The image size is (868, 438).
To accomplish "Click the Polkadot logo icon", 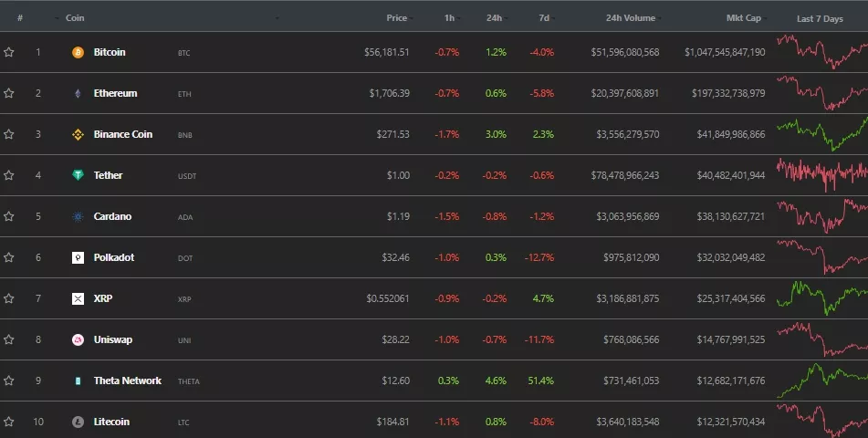I will [78, 258].
